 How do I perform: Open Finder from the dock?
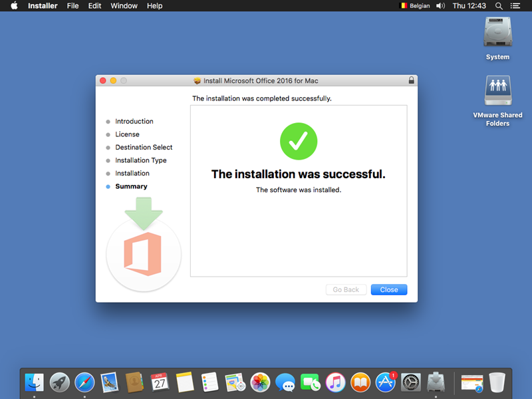35,382
